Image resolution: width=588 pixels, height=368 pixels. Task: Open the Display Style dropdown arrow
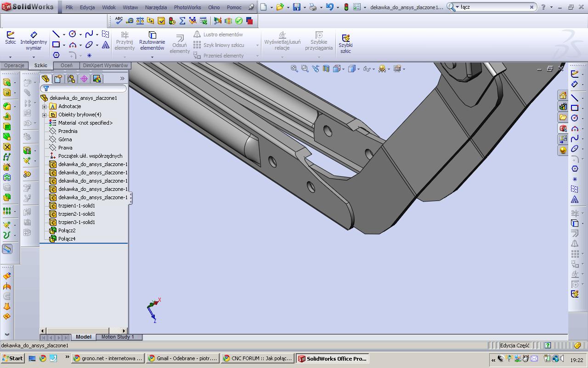pos(359,69)
